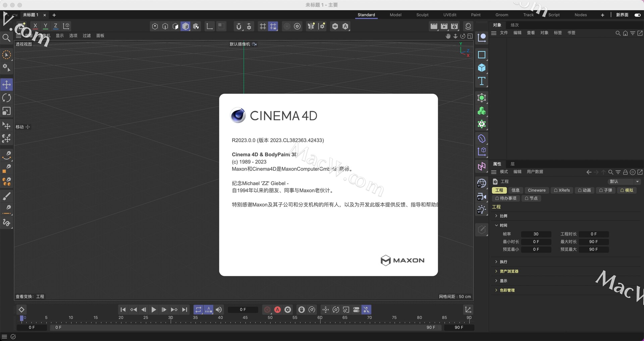Add a standard light object
Screen dimensions: 644x341
click(x=482, y=210)
